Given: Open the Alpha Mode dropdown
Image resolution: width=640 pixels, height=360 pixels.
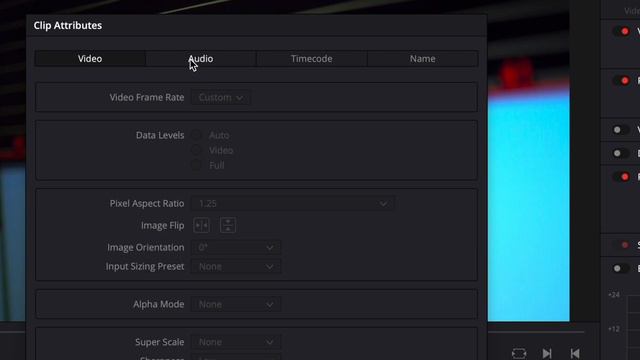Looking at the screenshot, I should click(236, 304).
